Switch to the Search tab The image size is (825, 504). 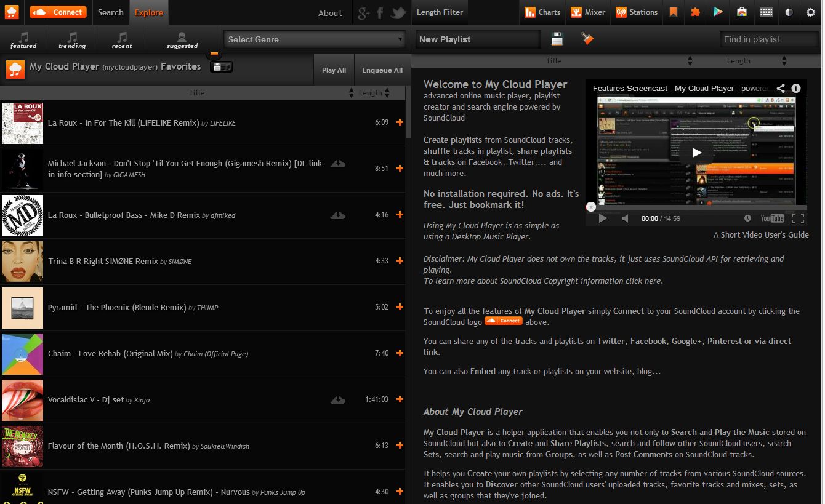[111, 12]
